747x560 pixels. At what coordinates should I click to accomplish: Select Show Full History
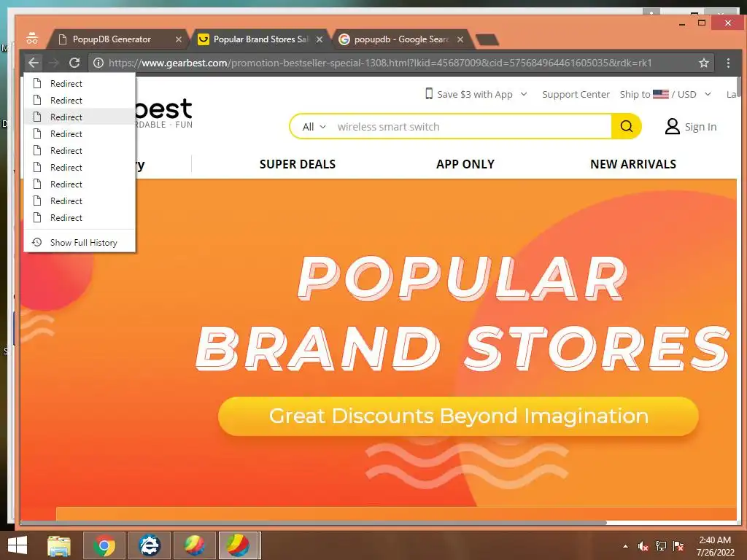click(x=80, y=242)
